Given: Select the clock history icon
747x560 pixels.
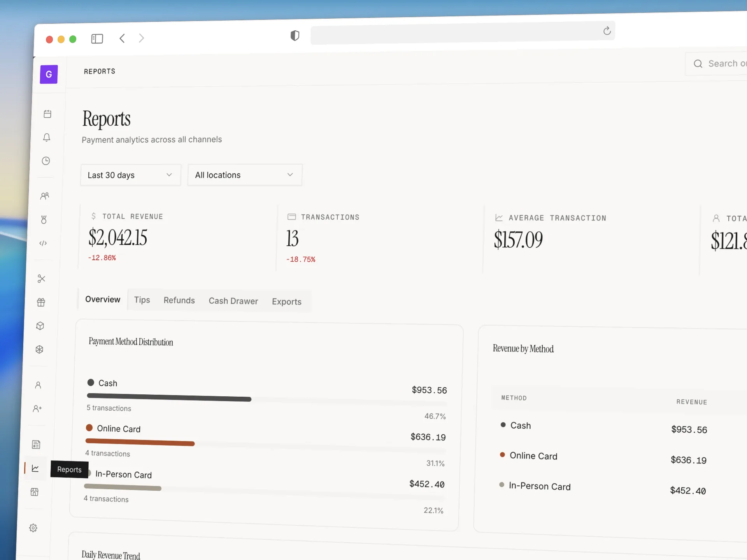Looking at the screenshot, I should point(46,161).
